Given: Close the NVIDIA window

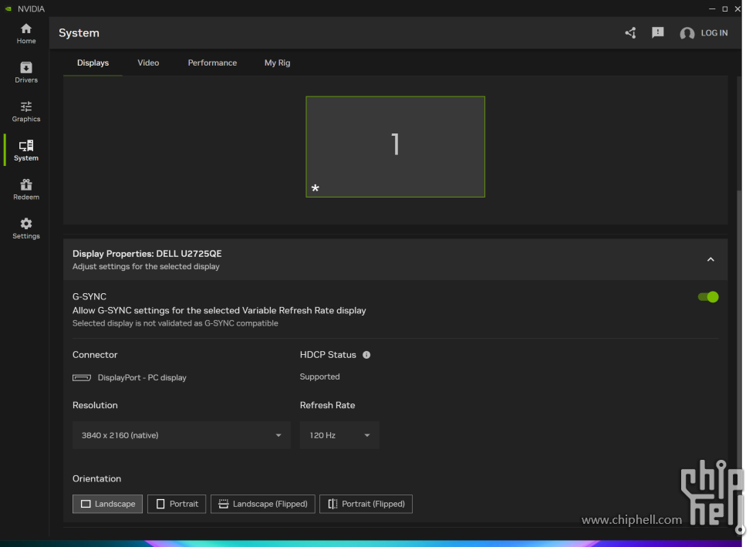Looking at the screenshot, I should coord(737,8).
